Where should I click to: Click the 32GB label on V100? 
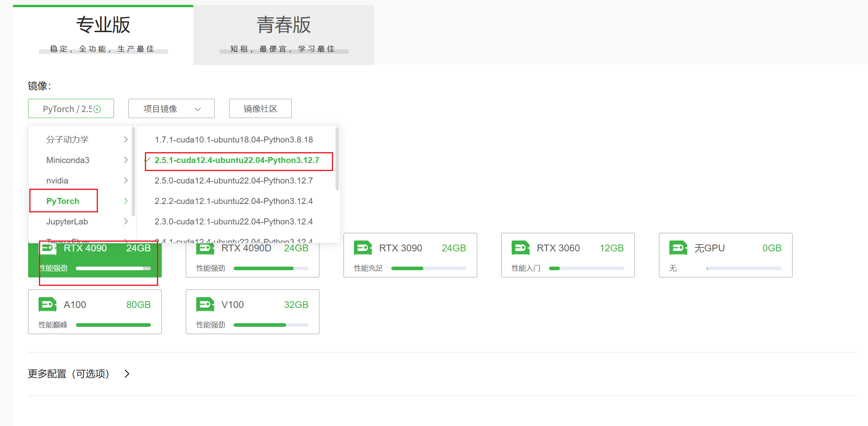pos(296,305)
